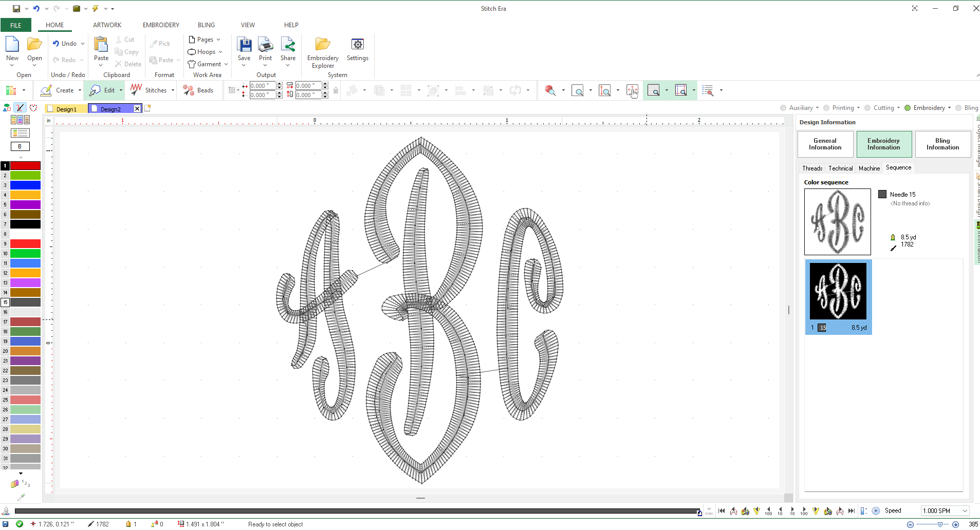Open the Pages dropdown
This screenshot has width=980, height=530.
click(205, 39)
